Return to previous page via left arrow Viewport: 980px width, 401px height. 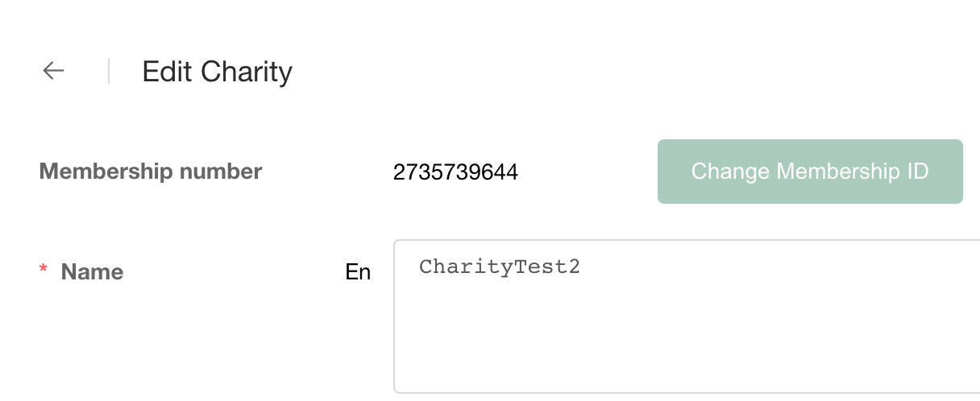click(x=53, y=71)
